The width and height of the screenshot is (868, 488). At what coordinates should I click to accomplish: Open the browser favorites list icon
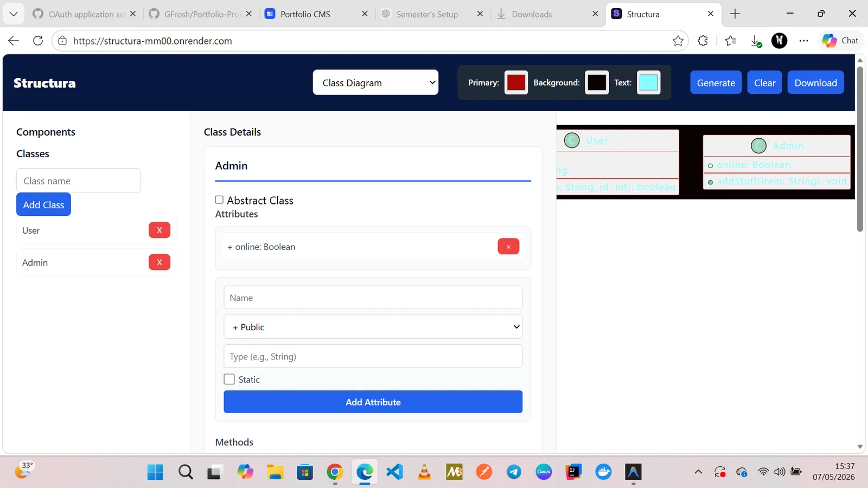point(731,41)
